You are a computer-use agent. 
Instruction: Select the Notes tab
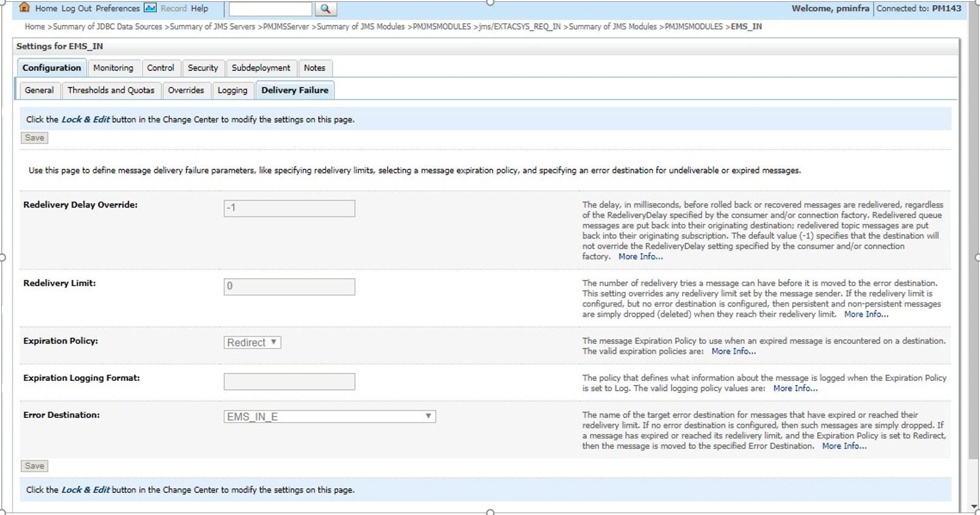(315, 68)
